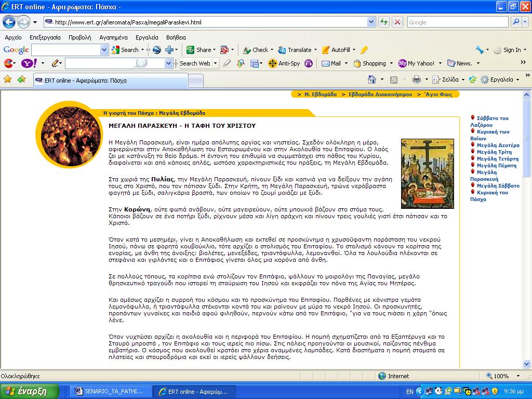
Task: Click the Yahoo toolbar bookmark arrow icon
Action: [x=241, y=63]
